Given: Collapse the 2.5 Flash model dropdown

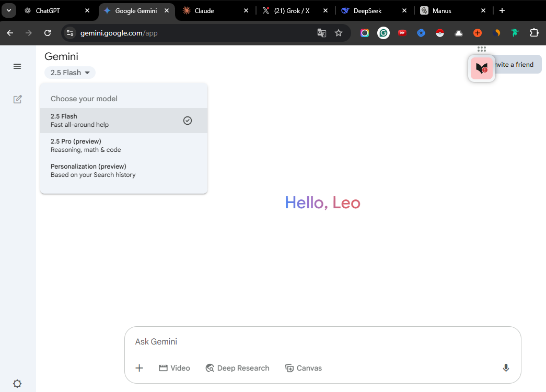Looking at the screenshot, I should 70,73.
